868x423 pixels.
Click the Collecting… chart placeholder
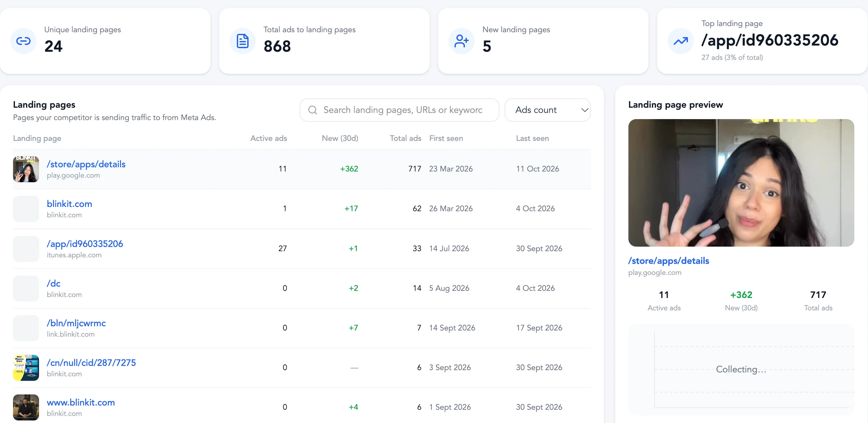741,370
